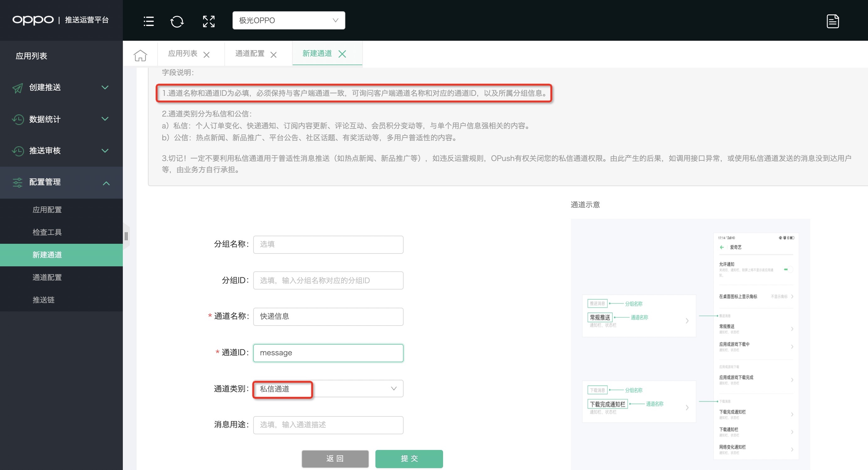Focus the 消息用途 input field
The image size is (868, 470).
(328, 425)
